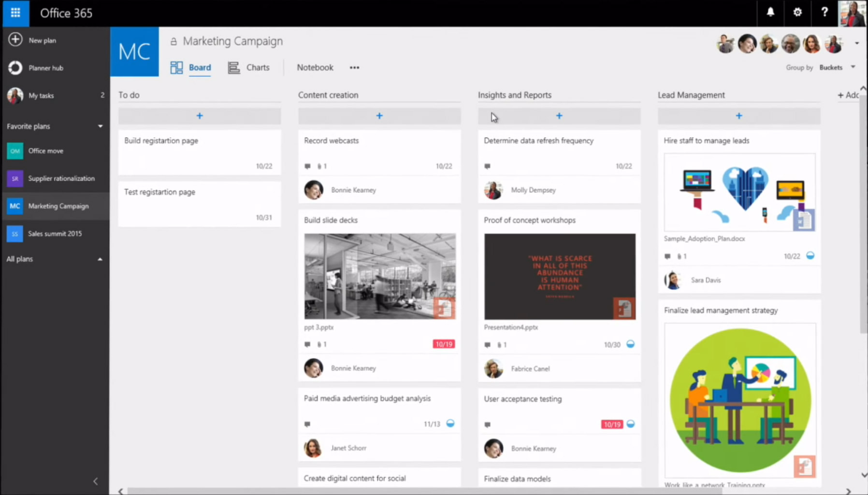Click the comment icon on Record webcasts
This screenshot has height=495, width=868.
tap(307, 166)
